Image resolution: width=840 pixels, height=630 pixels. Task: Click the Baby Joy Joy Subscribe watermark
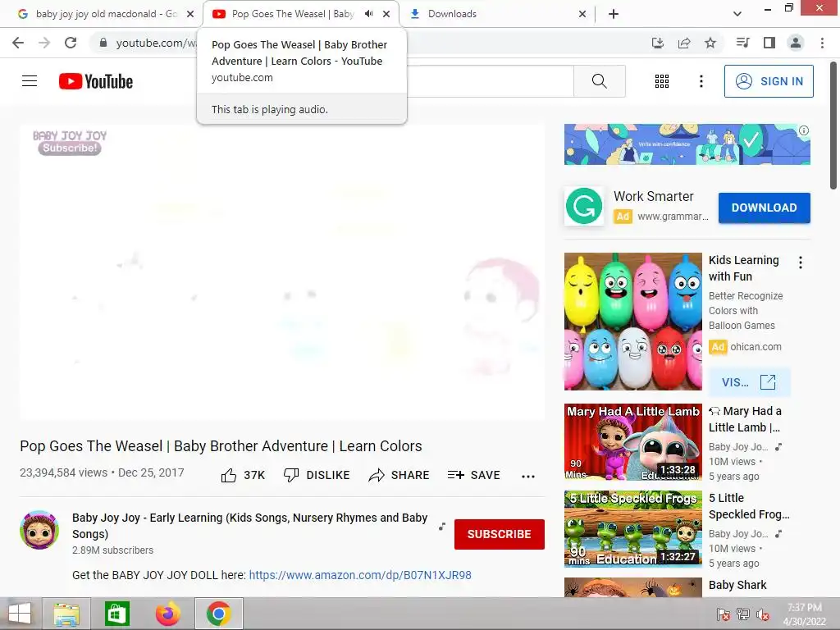[70, 143]
